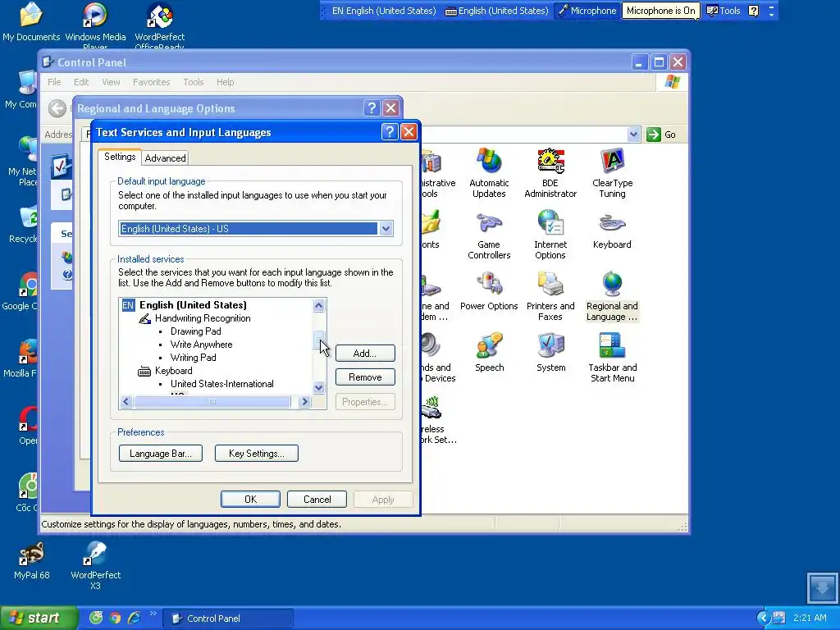This screenshot has width=840, height=630.
Task: Click the Key Settings... button
Action: tap(257, 453)
